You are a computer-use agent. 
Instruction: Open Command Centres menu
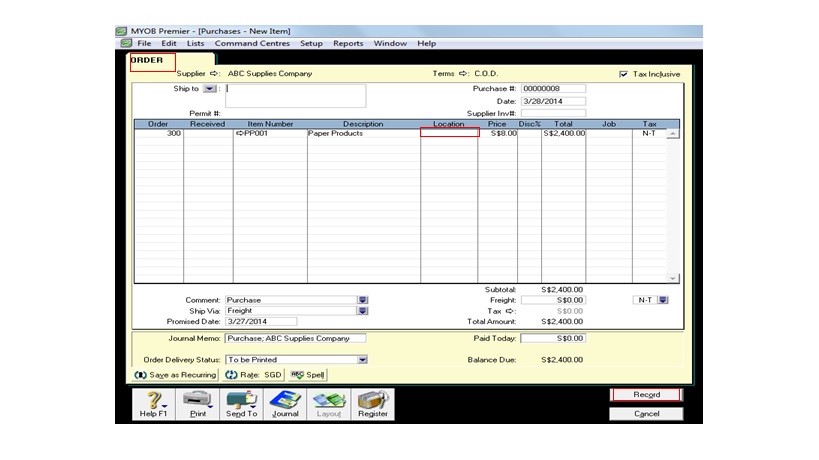[252, 43]
